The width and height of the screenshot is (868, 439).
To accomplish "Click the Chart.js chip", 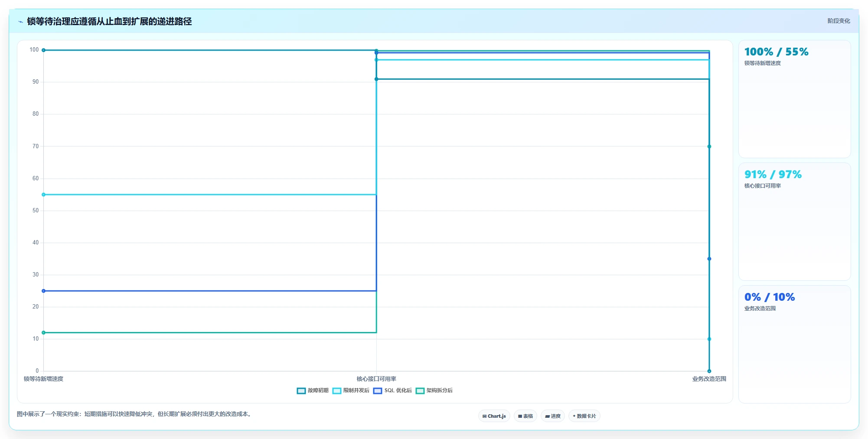I will pyautogui.click(x=494, y=416).
